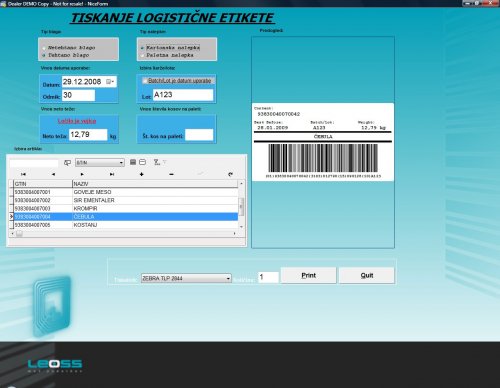500x388 pixels.
Task: Click the Print button
Action: tap(308, 275)
